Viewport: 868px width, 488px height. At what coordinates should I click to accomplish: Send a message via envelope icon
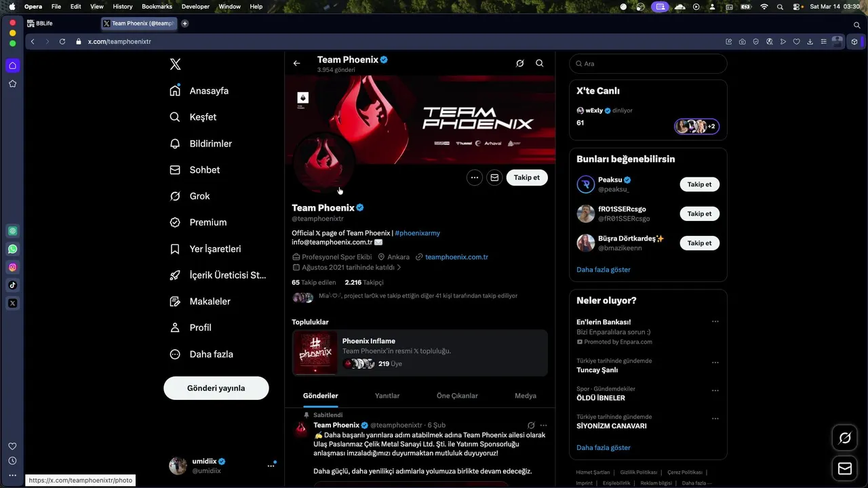[x=494, y=178]
